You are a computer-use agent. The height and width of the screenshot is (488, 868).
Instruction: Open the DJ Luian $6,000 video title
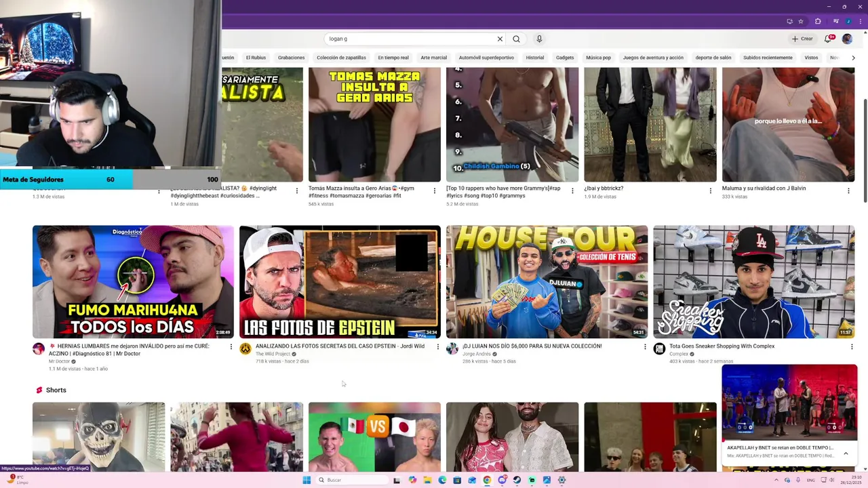point(532,346)
